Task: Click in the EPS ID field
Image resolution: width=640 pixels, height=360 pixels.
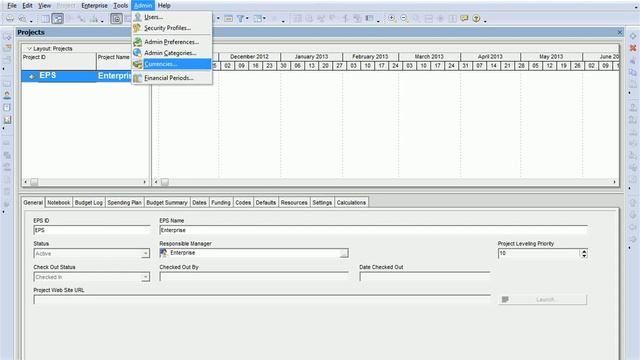Action: coord(92,230)
